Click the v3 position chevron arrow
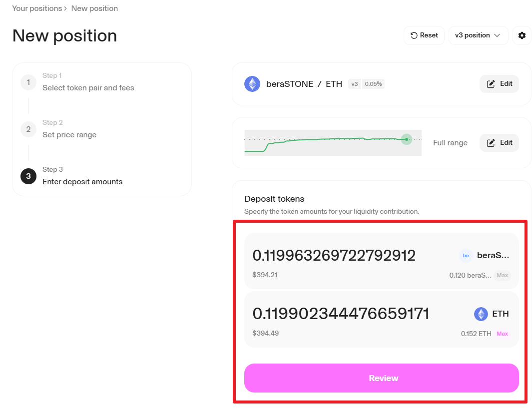The height and width of the screenshot is (410, 532). 497,35
